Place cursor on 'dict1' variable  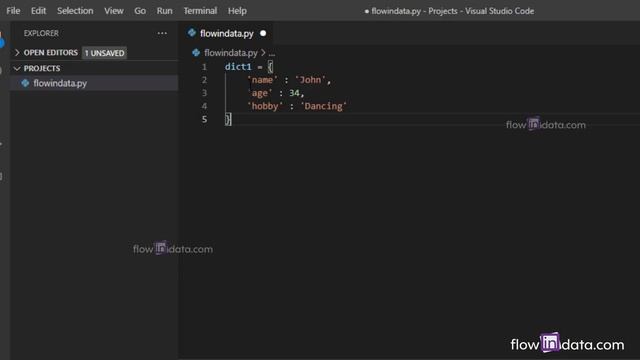pyautogui.click(x=238, y=67)
